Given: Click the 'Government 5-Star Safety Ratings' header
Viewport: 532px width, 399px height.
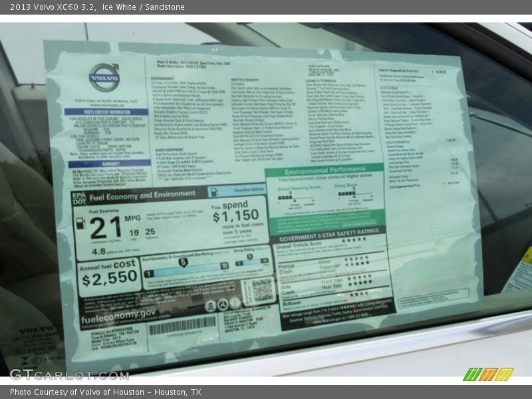Looking at the screenshot, I should point(329,235).
